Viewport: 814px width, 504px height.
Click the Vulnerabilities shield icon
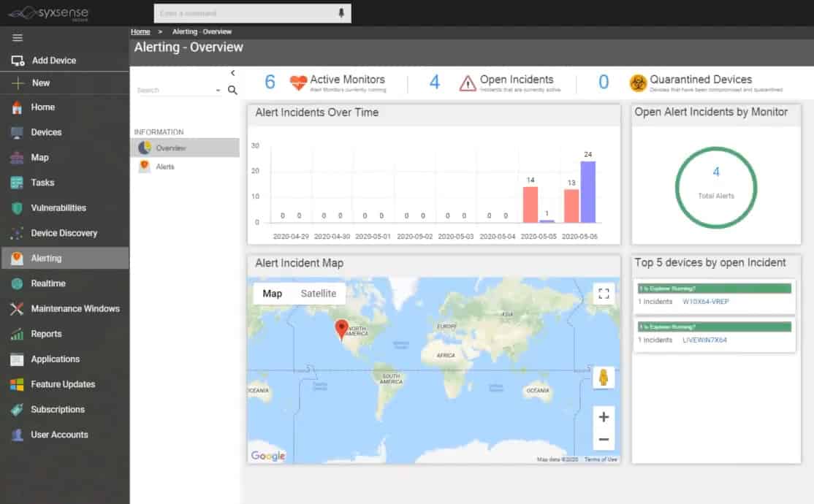tap(17, 208)
